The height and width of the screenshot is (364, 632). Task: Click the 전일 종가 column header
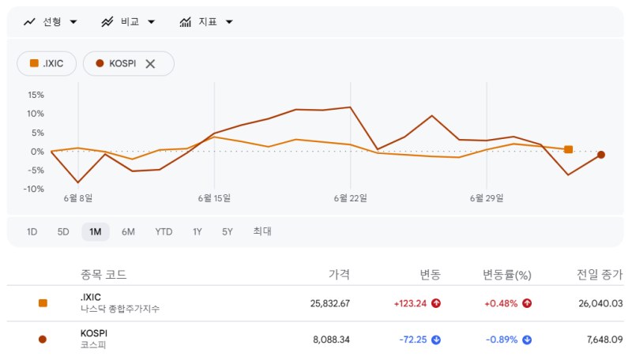pyautogui.click(x=600, y=275)
